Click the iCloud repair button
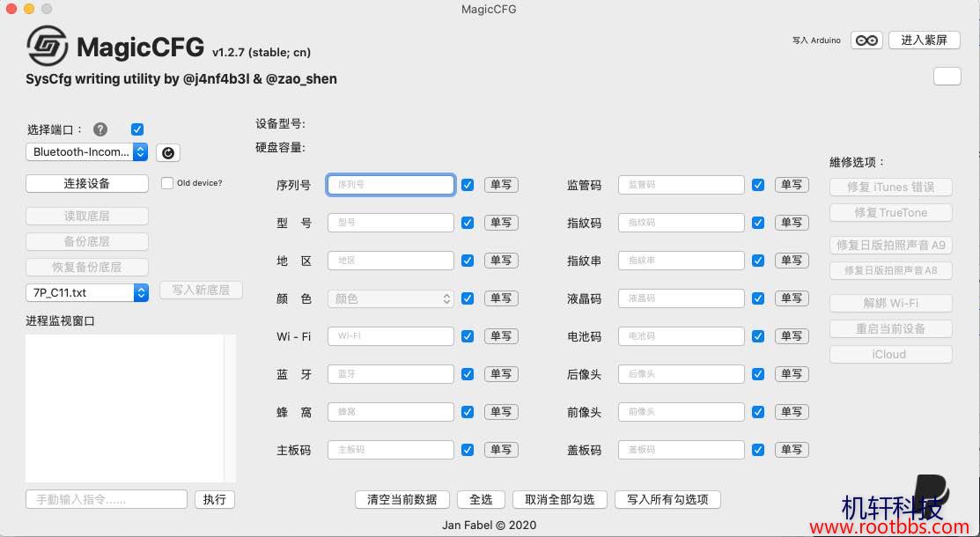 tap(890, 355)
